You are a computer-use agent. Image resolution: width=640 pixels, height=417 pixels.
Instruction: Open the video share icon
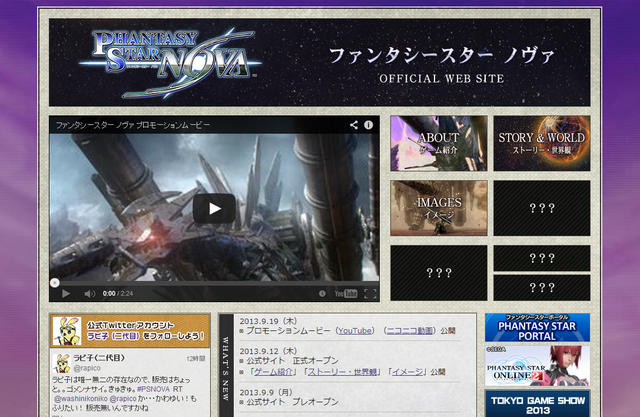coord(354,125)
